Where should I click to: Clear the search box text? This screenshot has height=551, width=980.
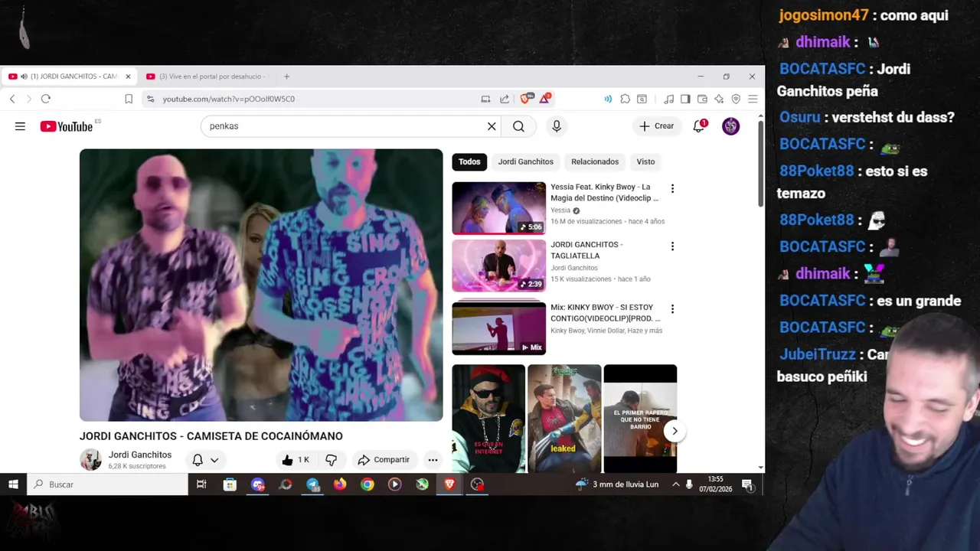pos(492,126)
